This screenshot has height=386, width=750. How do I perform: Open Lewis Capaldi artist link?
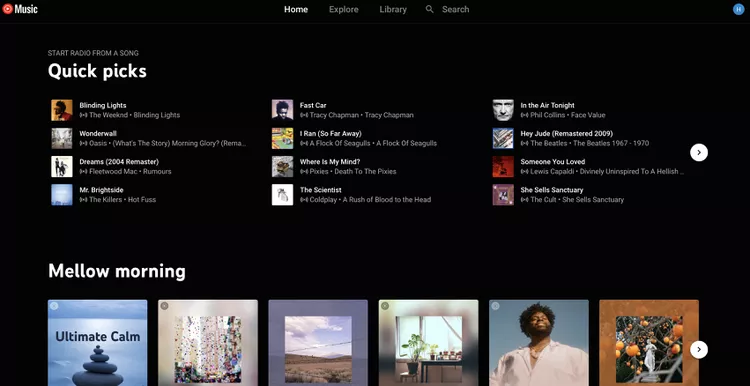pos(552,172)
